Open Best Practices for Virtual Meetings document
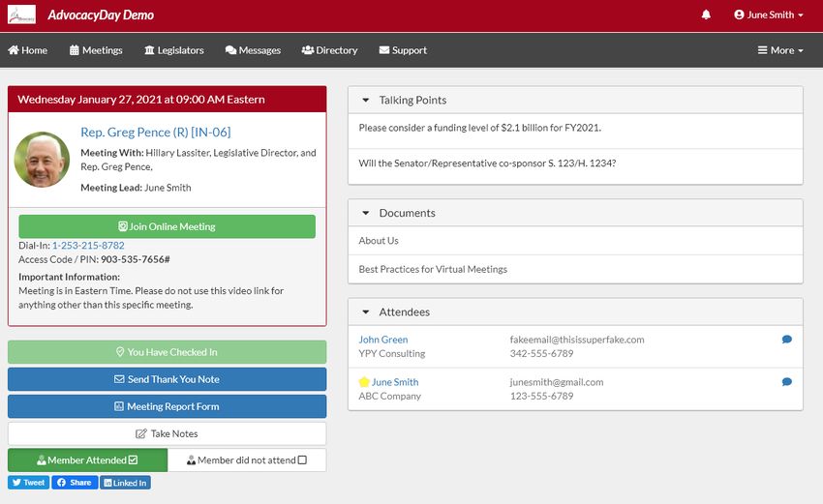This screenshot has width=823, height=504. click(x=433, y=269)
